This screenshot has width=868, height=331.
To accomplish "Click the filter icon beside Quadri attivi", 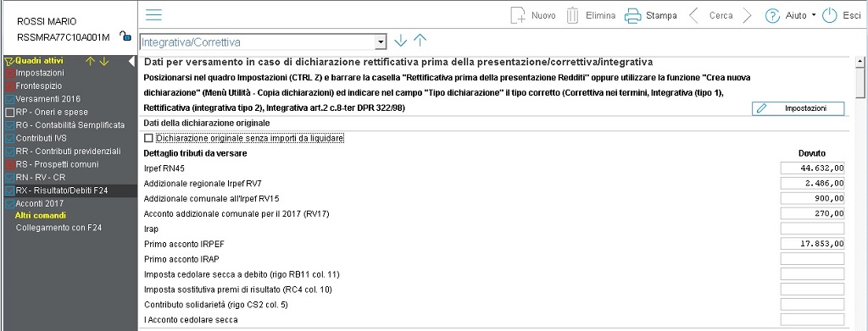I will [9, 61].
